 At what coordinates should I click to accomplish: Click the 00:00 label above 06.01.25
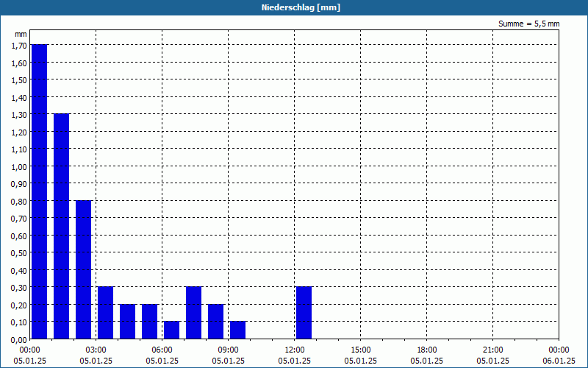coord(559,350)
